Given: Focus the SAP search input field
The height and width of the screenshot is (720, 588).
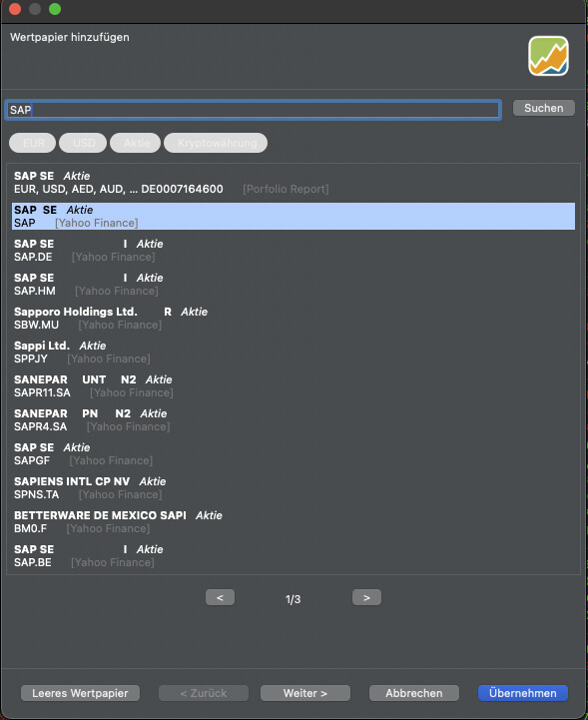Looking at the screenshot, I should 253,110.
